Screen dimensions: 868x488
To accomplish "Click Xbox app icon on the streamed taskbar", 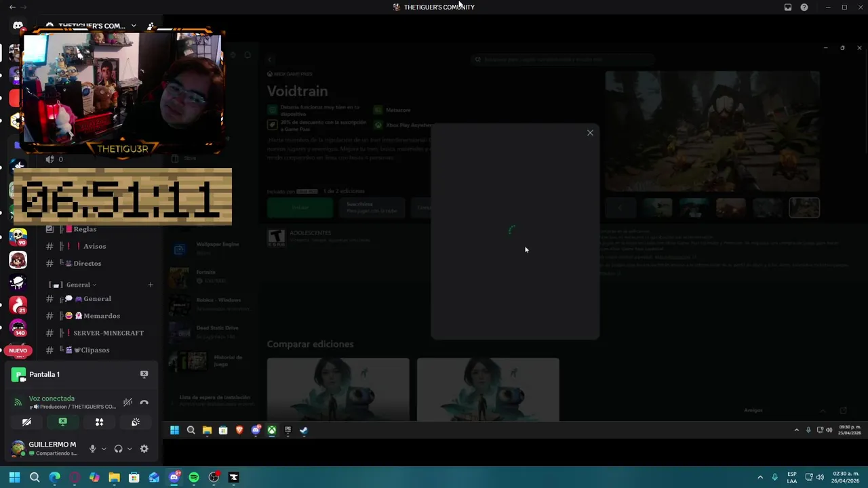I will point(271,430).
